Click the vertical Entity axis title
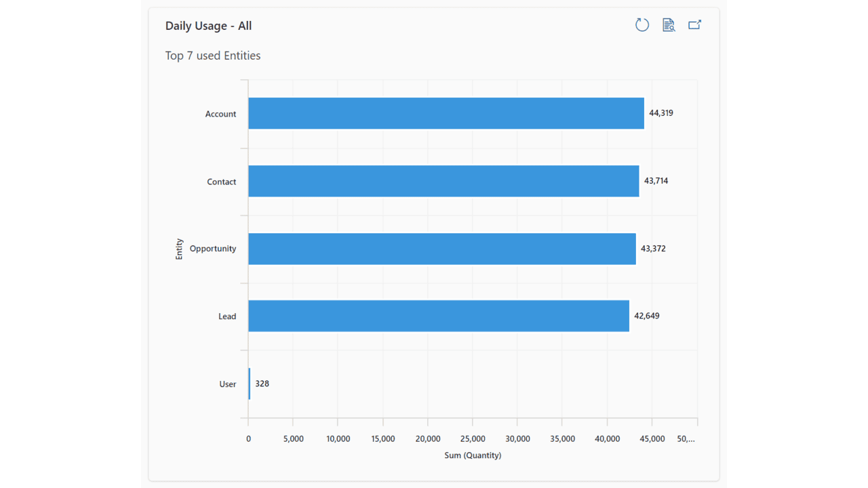868x488 pixels. [180, 249]
